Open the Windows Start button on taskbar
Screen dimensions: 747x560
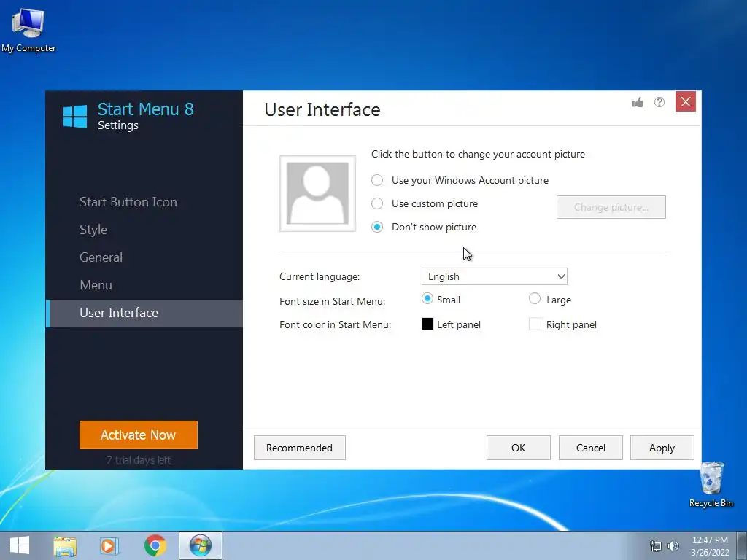(x=19, y=545)
